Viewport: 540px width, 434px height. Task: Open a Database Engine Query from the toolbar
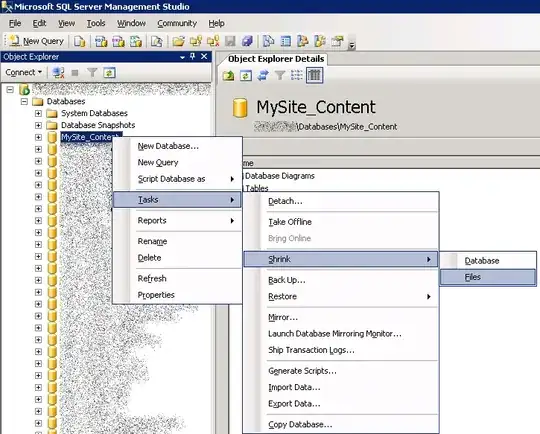coord(80,42)
